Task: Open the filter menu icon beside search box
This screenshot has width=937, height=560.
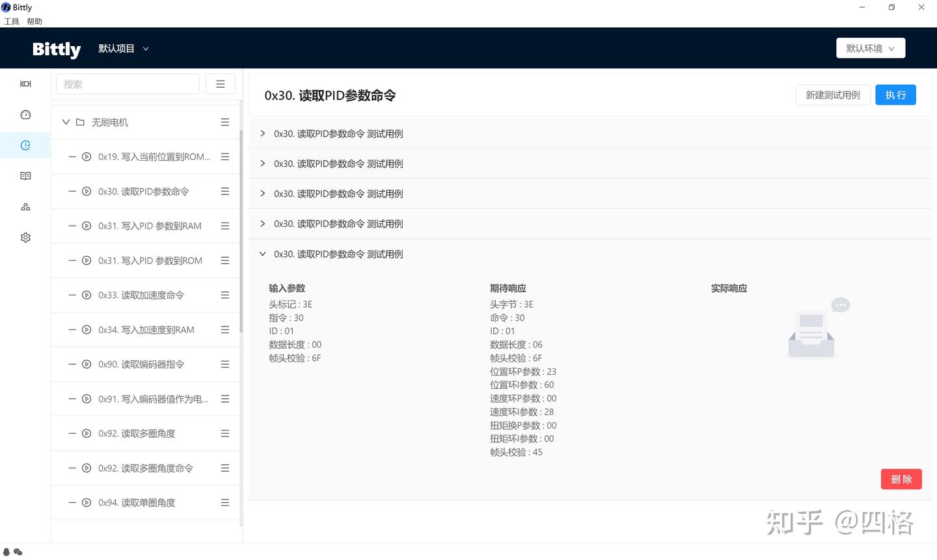Action: 221,83
